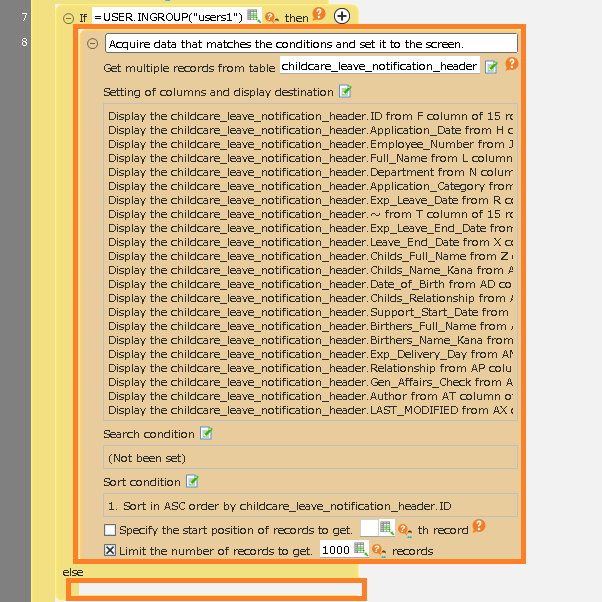This screenshot has height=602, width=602.
Task: Open help icon next to 'th record'
Action: [x=479, y=526]
